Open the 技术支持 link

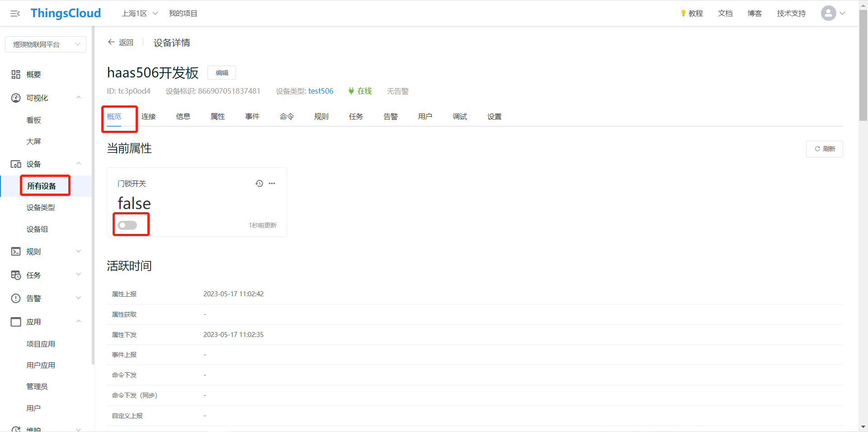[791, 14]
